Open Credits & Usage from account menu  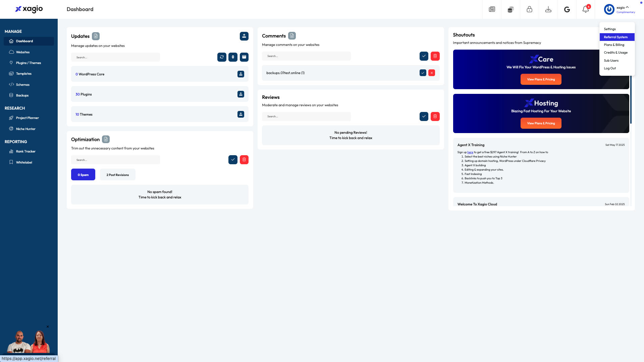click(x=617, y=53)
